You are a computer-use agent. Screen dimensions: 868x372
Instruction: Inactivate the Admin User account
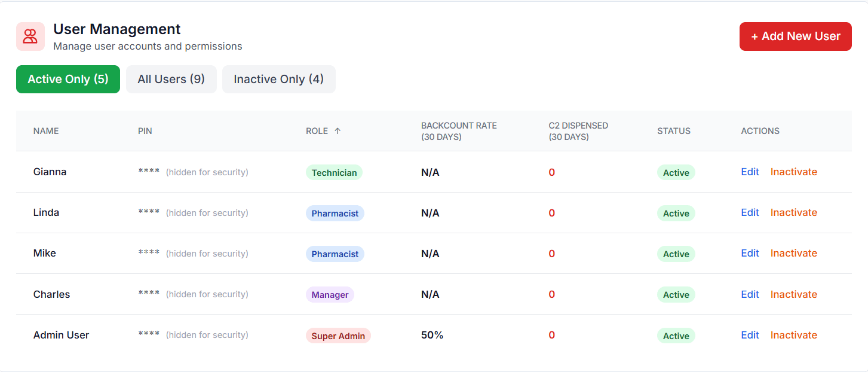[793, 335]
